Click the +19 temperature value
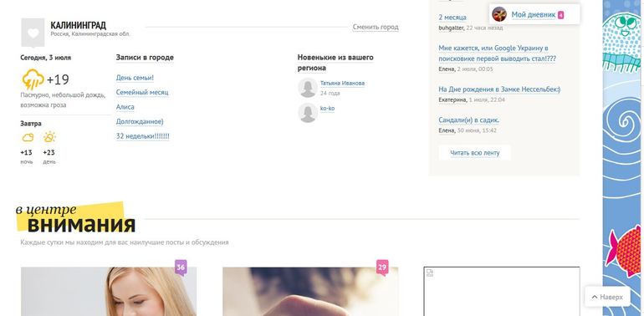The width and height of the screenshot is (644, 316). click(58, 79)
